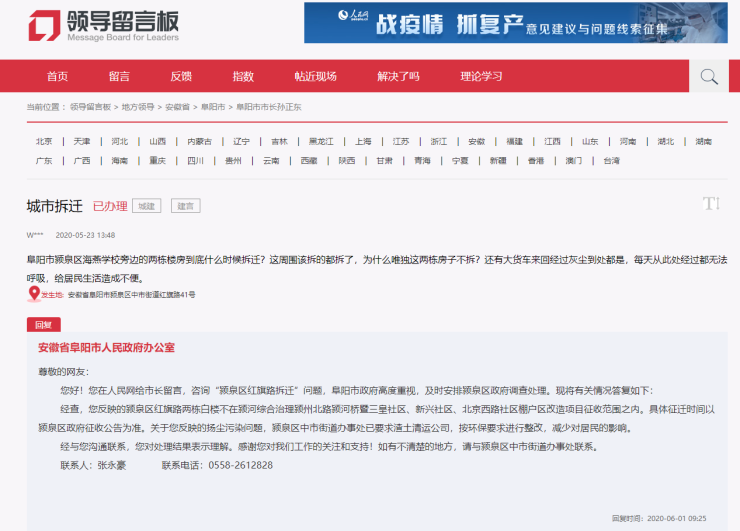This screenshot has height=531, width=740.
Task: Select the 内蒙古 province link
Action: (200, 141)
